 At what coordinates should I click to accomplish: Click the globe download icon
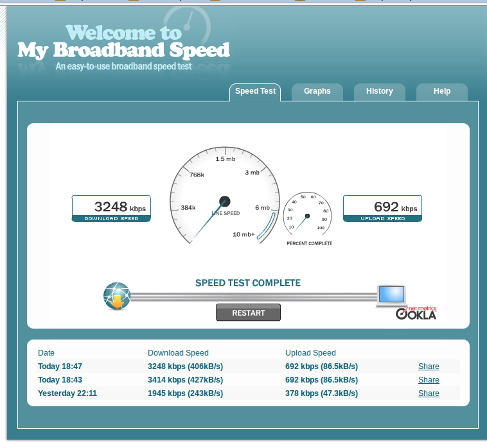[x=117, y=297]
